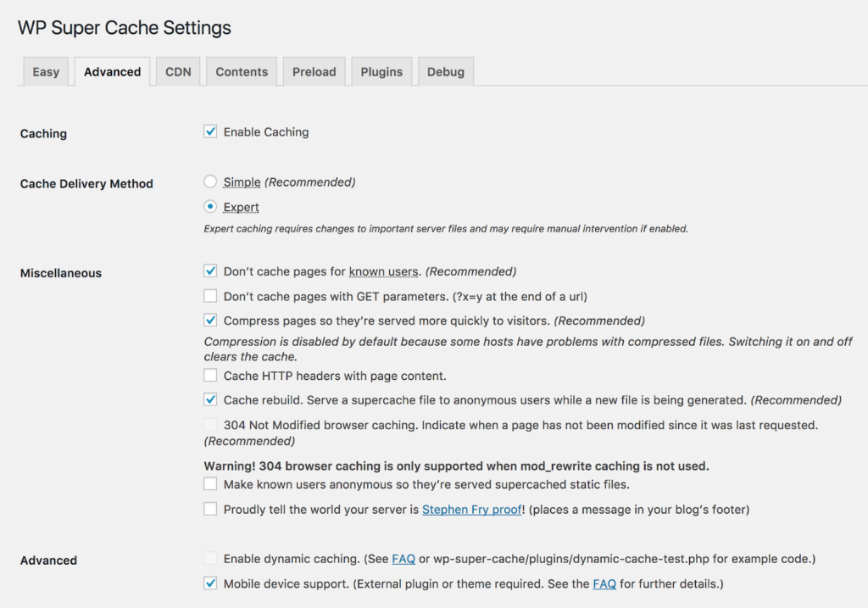The image size is (868, 608).
Task: Enable Cache HTTP headers with page content
Action: pos(210,376)
